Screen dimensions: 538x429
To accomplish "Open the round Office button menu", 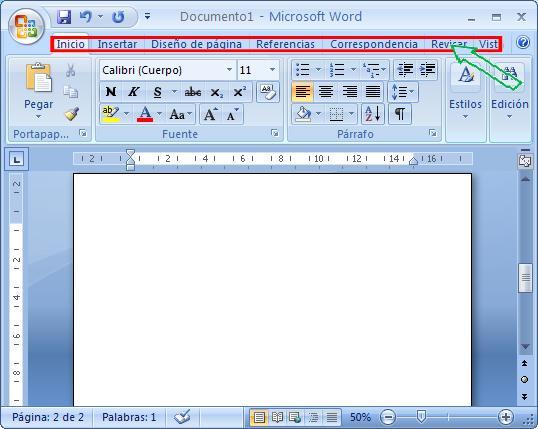I will (x=26, y=26).
